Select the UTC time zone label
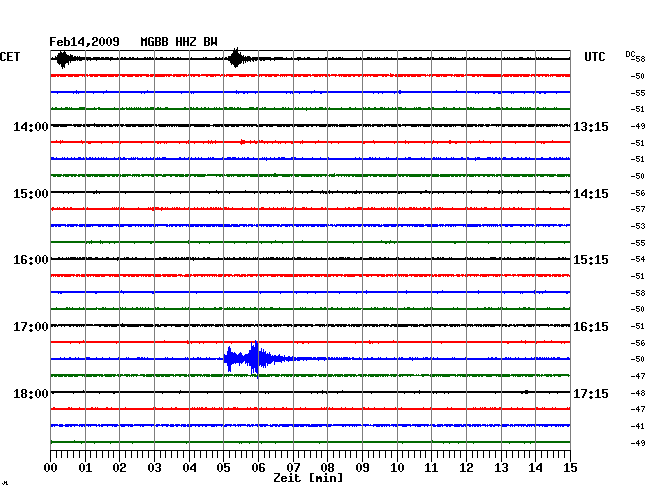This screenshot has height=494, width=650. (594, 57)
